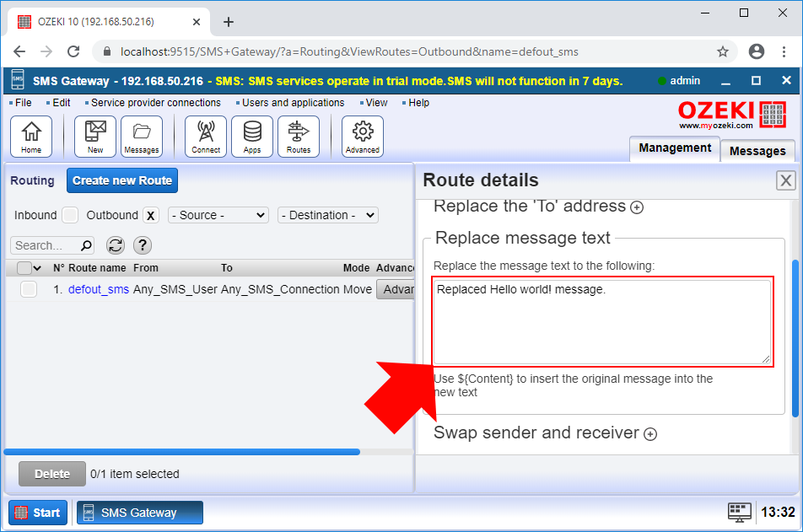Screen dimensions: 803x532
Task: Open the defout_sms route link
Action: (99, 289)
